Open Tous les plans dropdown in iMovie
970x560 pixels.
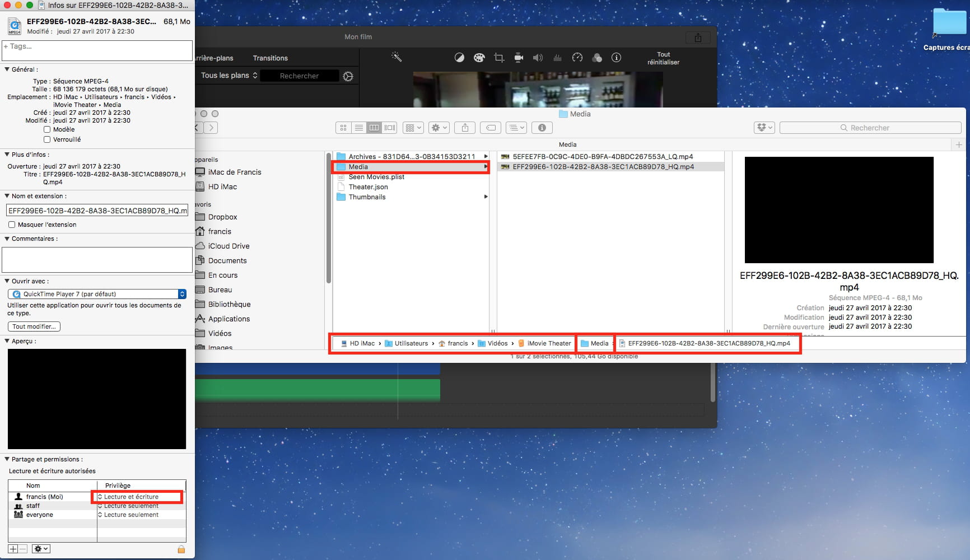coord(229,76)
